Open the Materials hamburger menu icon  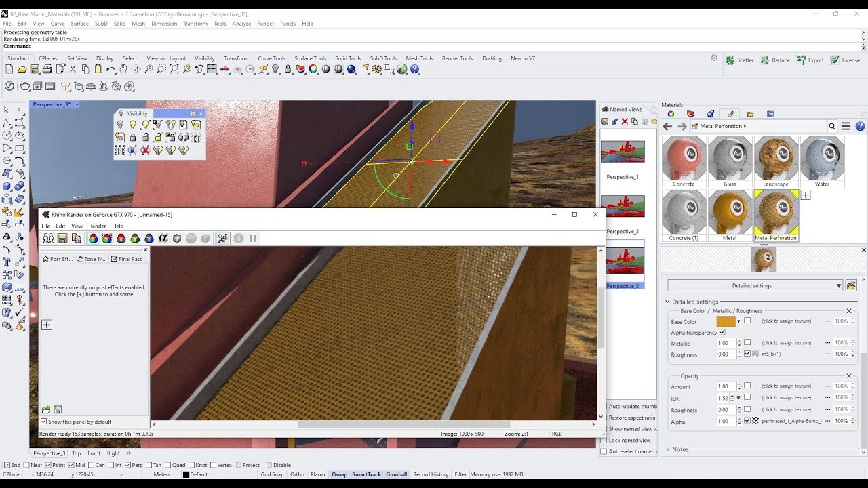[x=846, y=126]
